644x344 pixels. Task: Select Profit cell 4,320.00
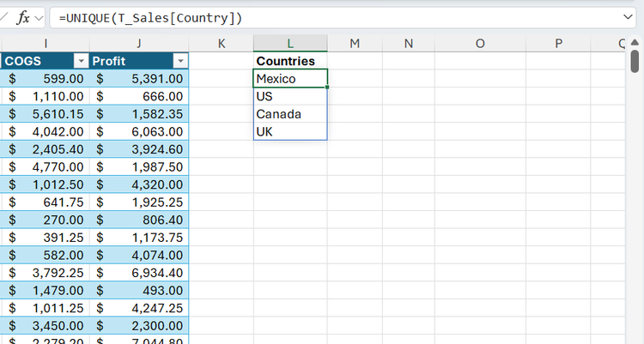pos(139,184)
